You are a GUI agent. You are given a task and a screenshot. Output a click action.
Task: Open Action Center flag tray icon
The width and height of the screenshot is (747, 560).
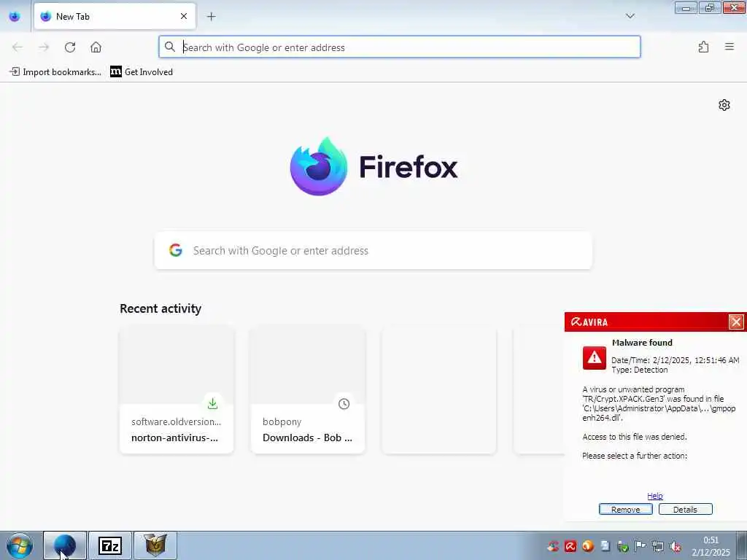[x=640, y=546]
